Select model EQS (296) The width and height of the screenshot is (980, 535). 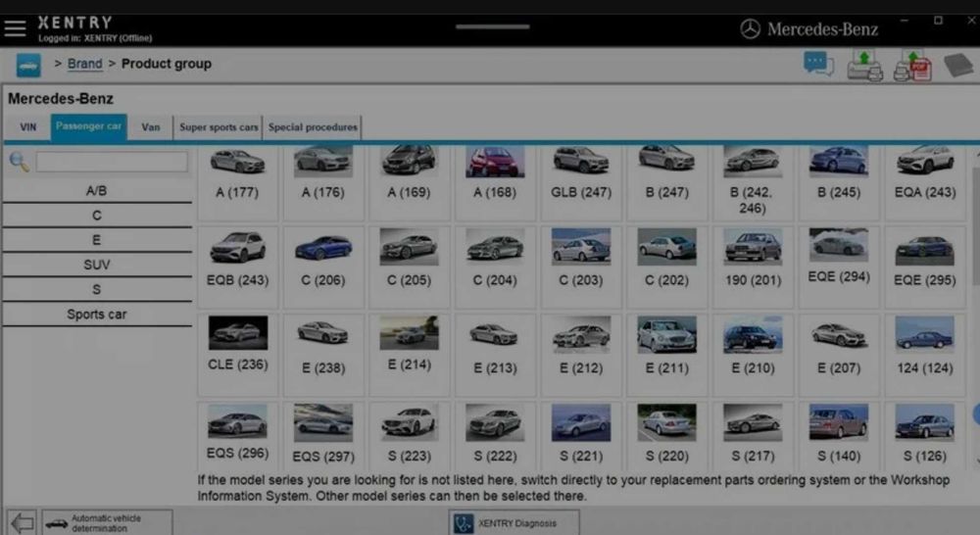[x=237, y=436]
